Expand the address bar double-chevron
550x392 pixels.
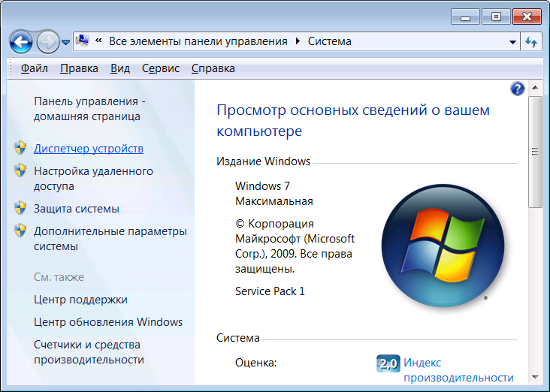[98, 41]
